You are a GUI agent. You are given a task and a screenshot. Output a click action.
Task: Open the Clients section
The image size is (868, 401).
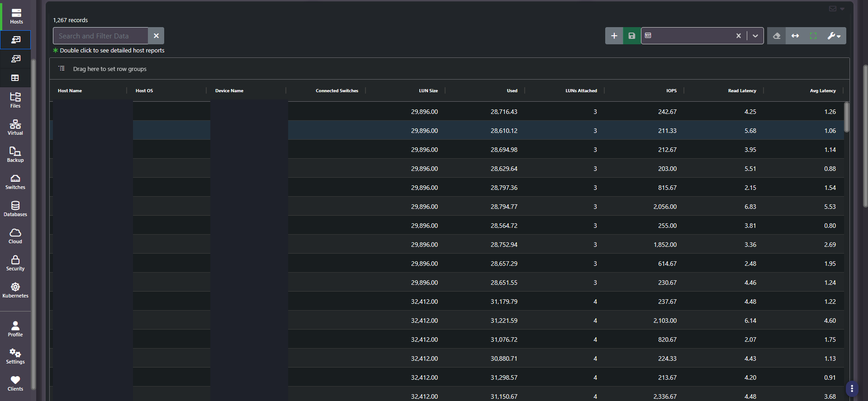[15, 383]
